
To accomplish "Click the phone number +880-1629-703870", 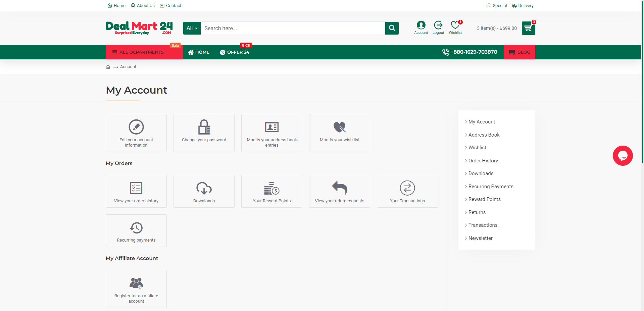I will (470, 52).
